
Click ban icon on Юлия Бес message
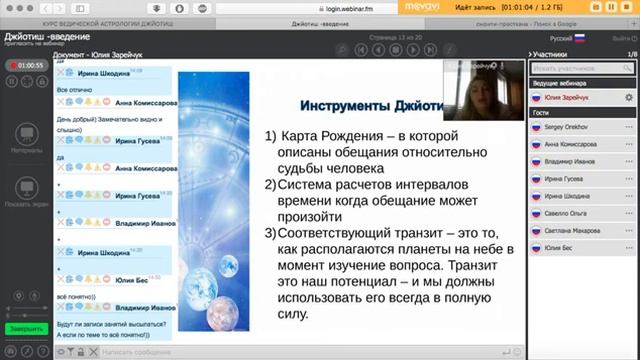(x=107, y=279)
